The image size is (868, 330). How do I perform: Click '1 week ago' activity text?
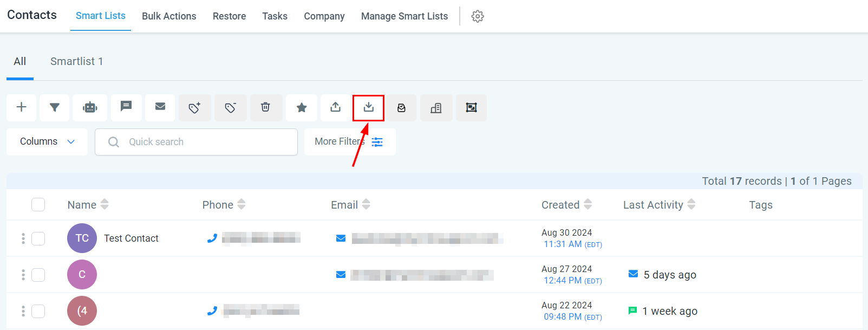(x=670, y=311)
